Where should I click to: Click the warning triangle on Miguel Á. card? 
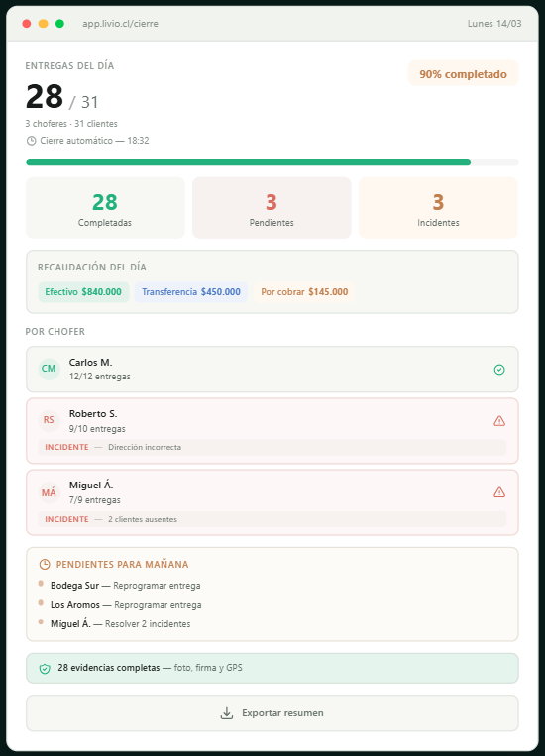coord(499,492)
